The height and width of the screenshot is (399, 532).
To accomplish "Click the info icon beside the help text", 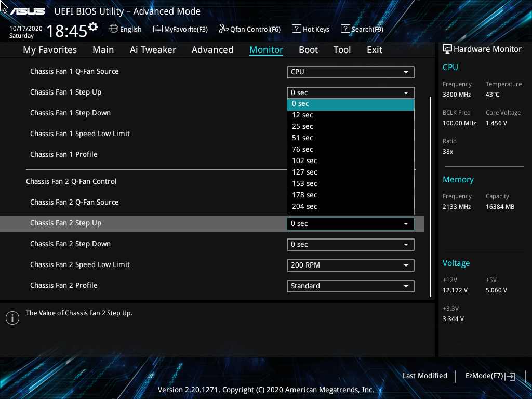I will [x=12, y=318].
